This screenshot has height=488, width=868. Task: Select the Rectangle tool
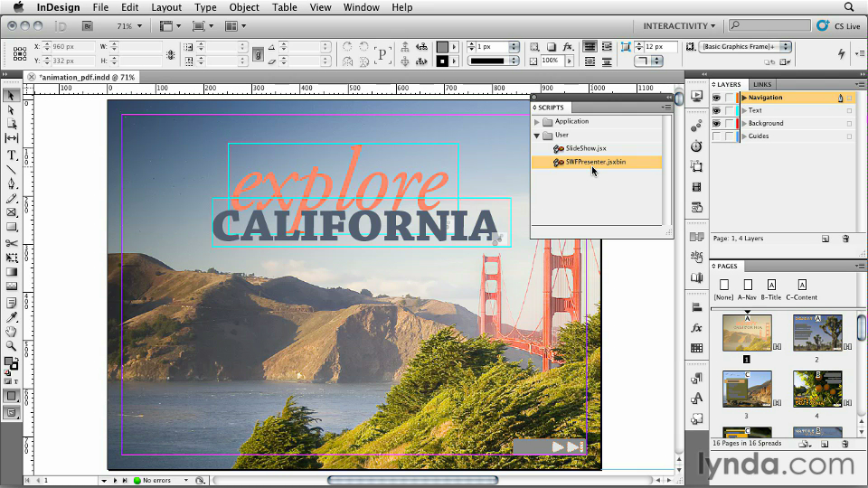coord(11,227)
